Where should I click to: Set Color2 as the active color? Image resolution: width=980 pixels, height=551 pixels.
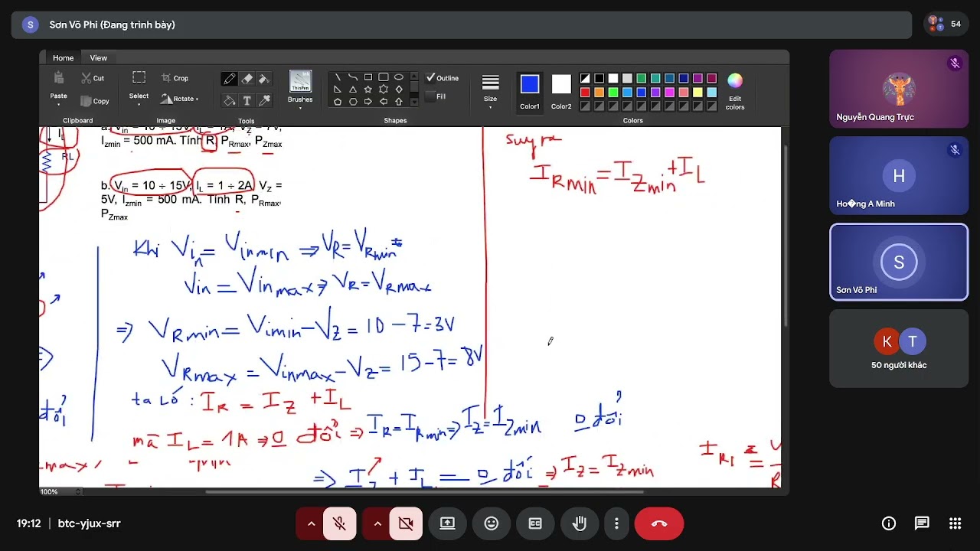pyautogui.click(x=561, y=91)
